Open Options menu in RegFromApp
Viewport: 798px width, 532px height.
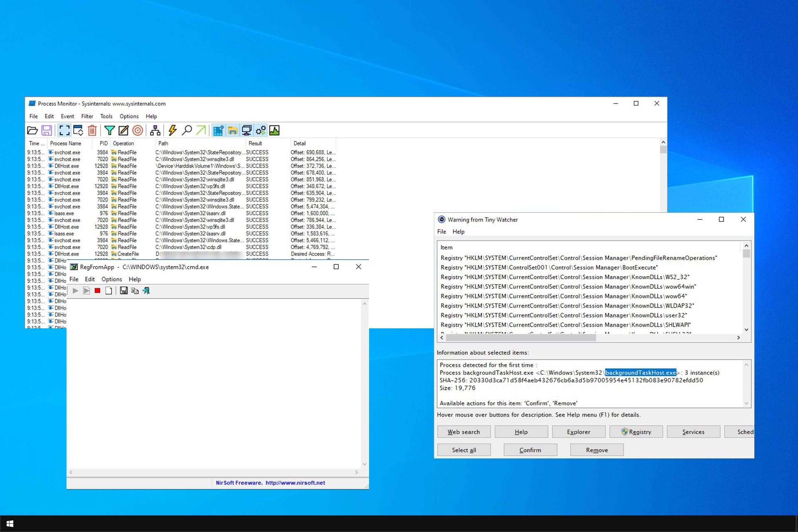112,279
